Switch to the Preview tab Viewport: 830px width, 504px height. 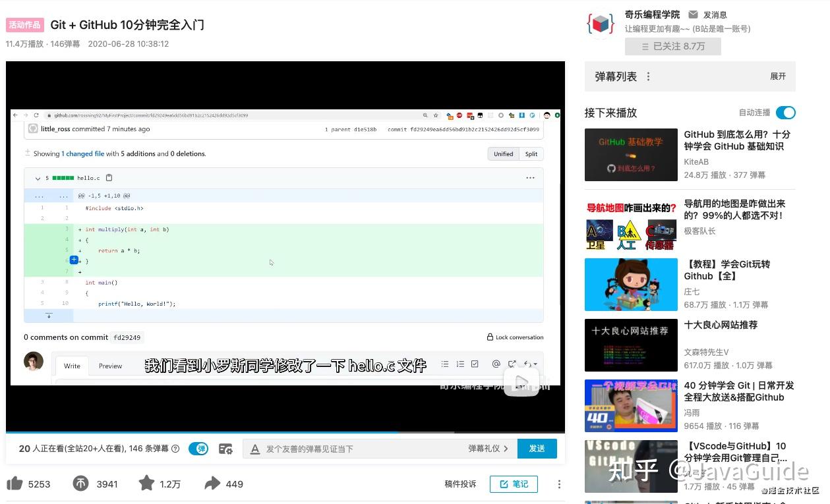click(110, 366)
